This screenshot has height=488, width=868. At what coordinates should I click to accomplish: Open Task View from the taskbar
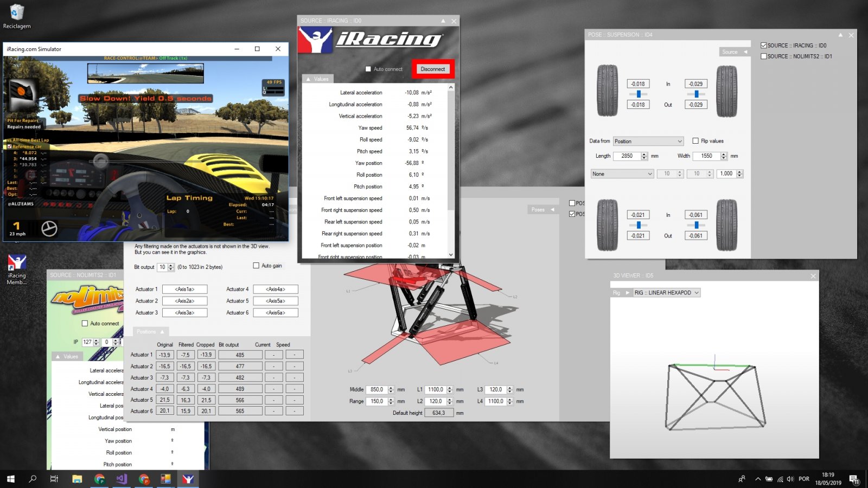[54, 479]
